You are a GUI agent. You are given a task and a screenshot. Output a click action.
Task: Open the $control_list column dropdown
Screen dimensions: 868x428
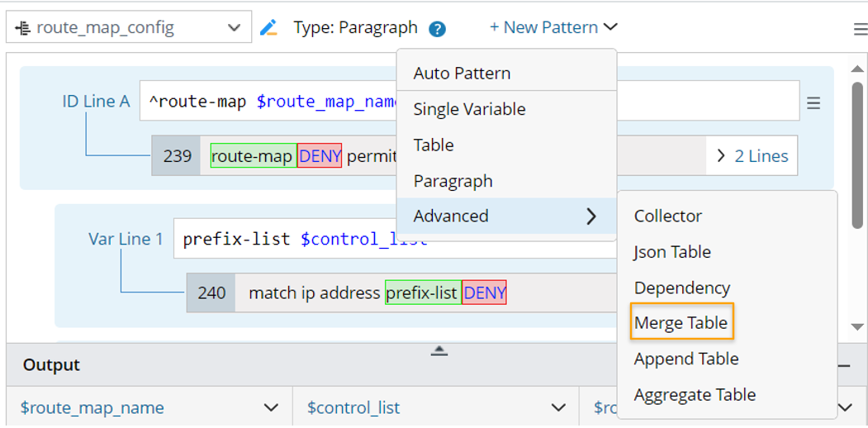click(557, 407)
